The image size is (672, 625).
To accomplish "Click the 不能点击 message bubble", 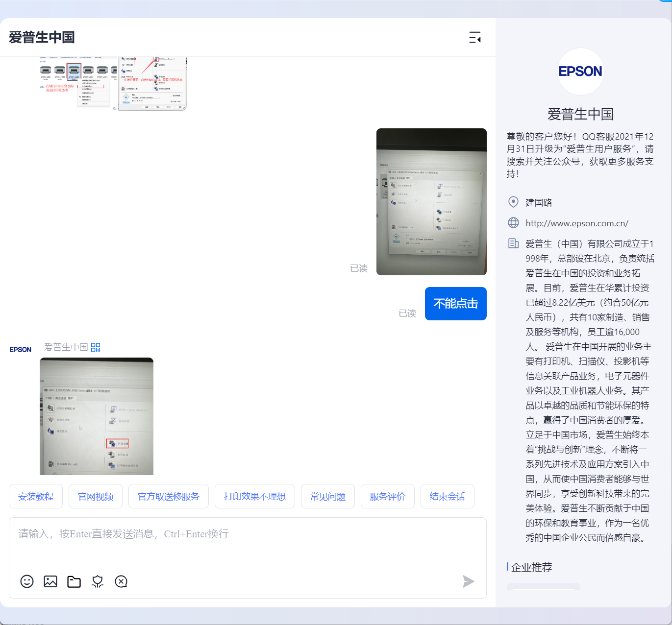I will (x=456, y=304).
